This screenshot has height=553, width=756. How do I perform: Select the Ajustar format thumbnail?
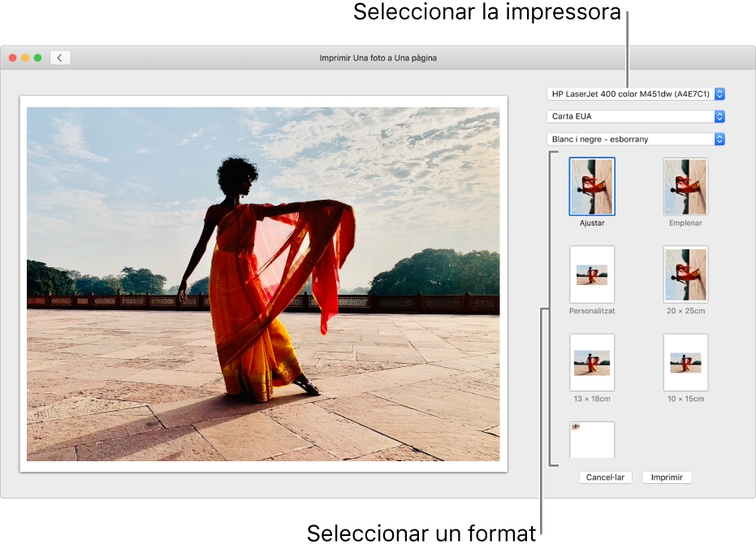(592, 186)
